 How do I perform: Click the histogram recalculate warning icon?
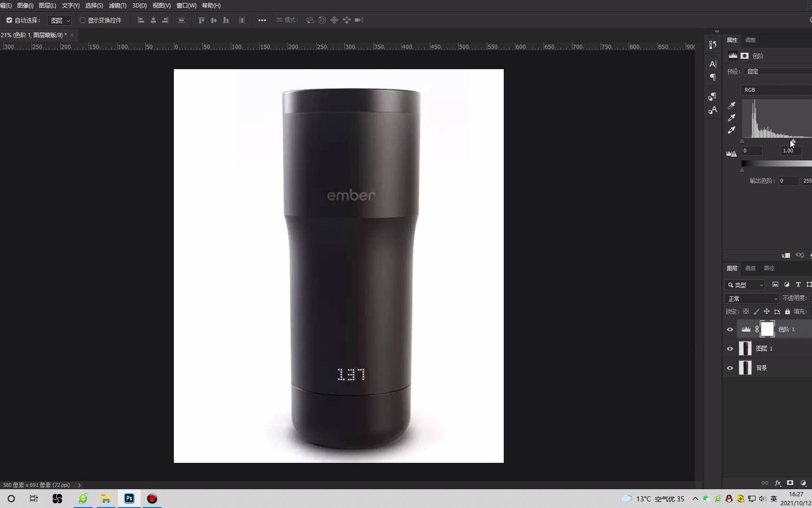click(732, 153)
